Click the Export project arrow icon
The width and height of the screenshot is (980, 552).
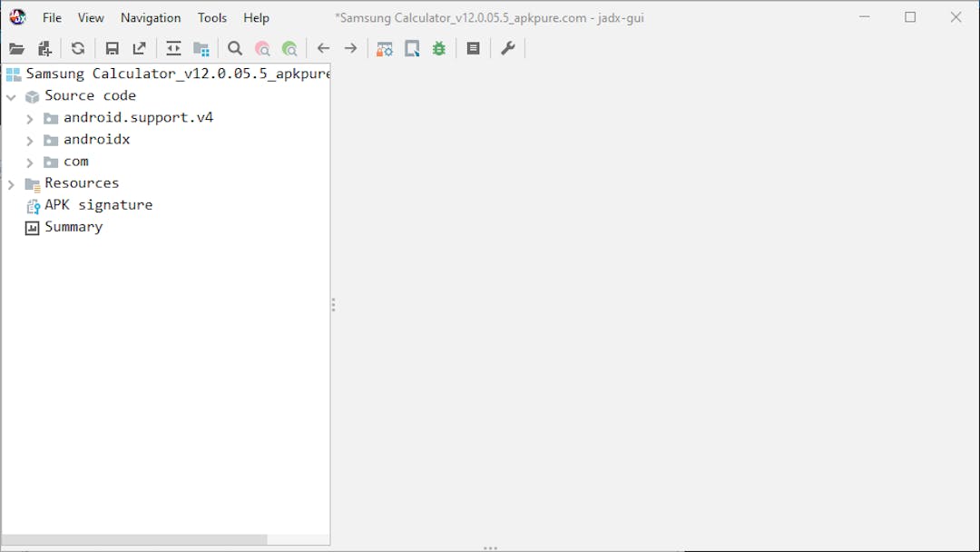(x=139, y=49)
